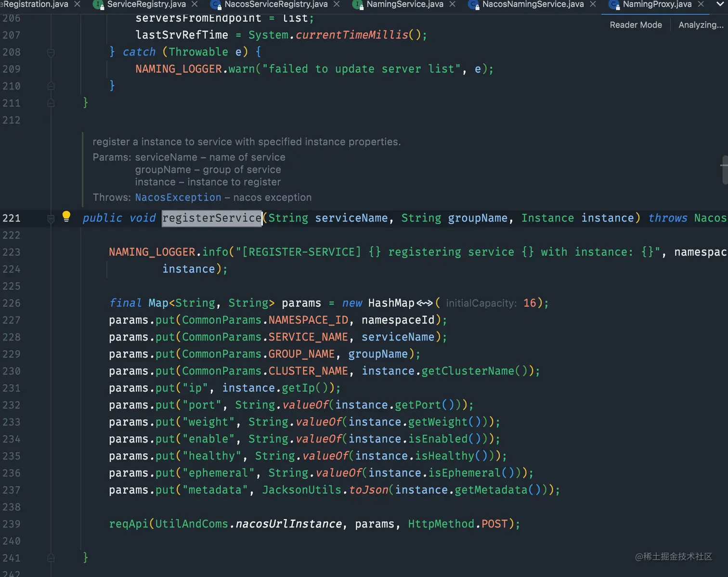728x577 pixels.
Task: Click HttpMethod.POST on line 239
Action: tap(458, 524)
